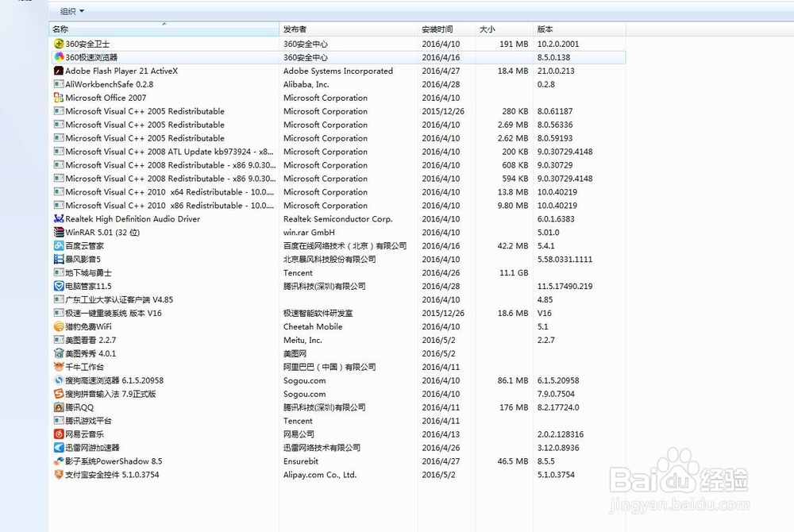Click the Microsoft Office 2007 icon
Screen dimensions: 794x532
click(x=59, y=98)
